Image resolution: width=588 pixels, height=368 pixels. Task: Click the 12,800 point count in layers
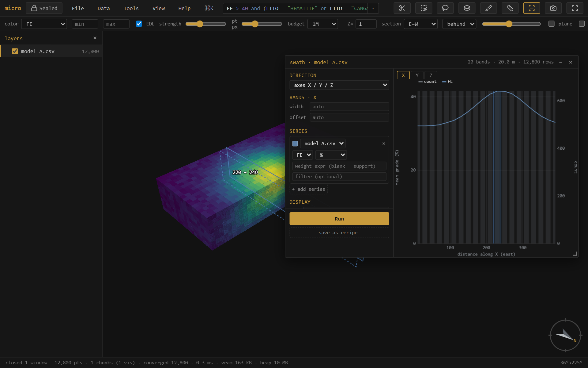(90, 51)
